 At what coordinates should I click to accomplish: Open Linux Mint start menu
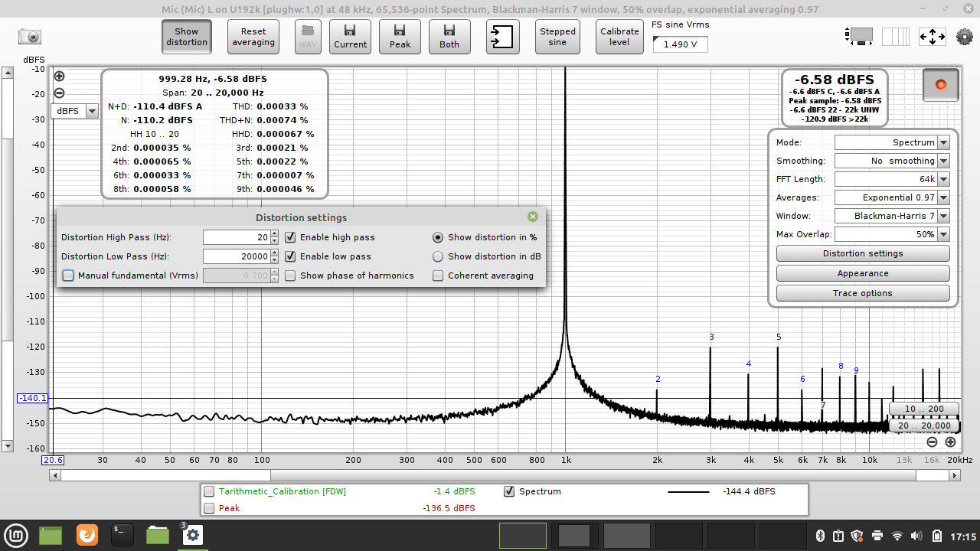(15, 535)
